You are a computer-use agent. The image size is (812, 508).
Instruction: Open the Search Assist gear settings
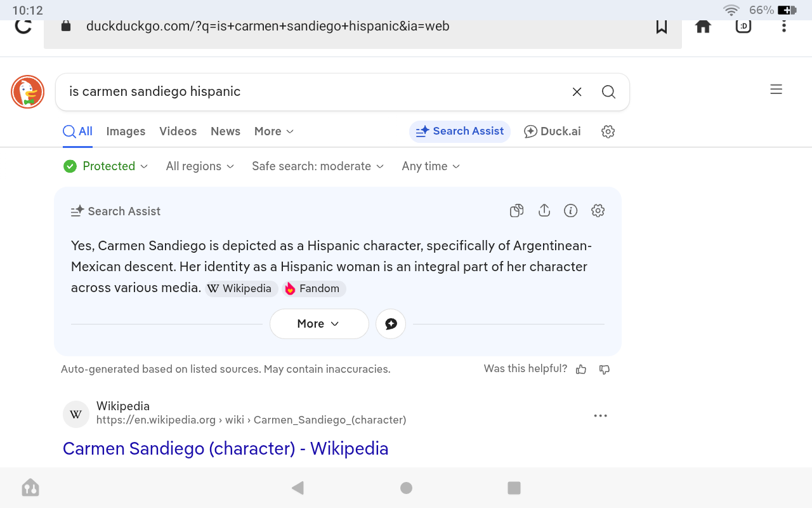pos(598,211)
